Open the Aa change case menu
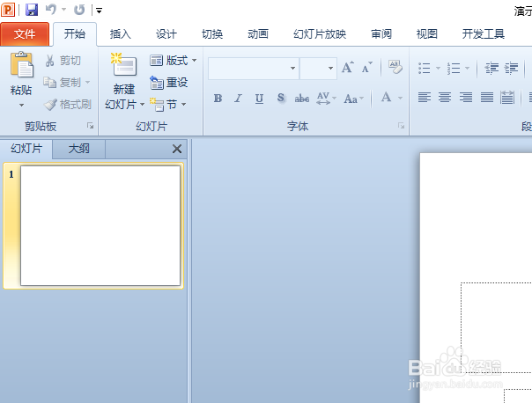Viewport: 532px width, 403px height. pos(353,99)
